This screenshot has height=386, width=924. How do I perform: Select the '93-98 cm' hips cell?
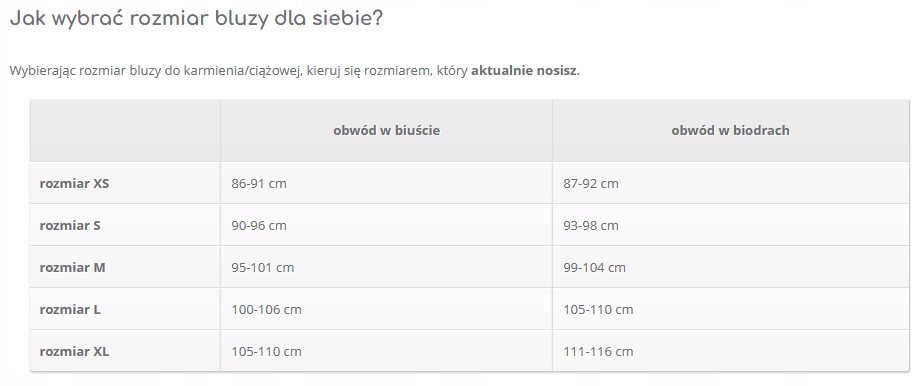pyautogui.click(x=731, y=225)
